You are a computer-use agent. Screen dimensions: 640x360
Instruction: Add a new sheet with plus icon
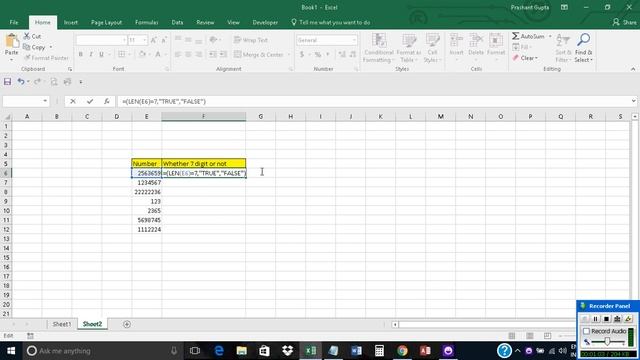[x=127, y=324]
